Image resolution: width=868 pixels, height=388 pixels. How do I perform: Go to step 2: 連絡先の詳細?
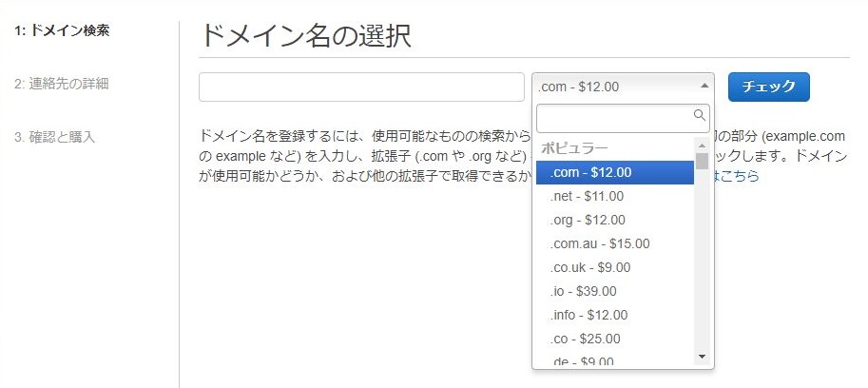point(62,84)
